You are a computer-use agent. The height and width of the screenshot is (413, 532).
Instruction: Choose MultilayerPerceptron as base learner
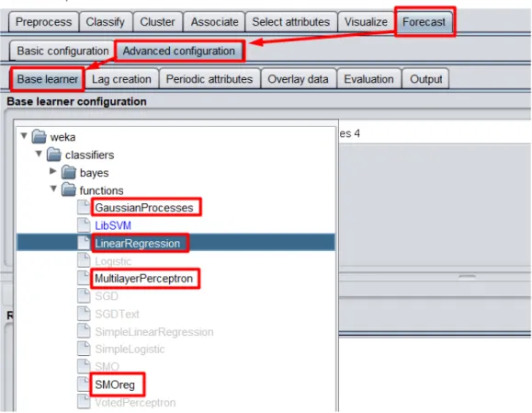(143, 279)
